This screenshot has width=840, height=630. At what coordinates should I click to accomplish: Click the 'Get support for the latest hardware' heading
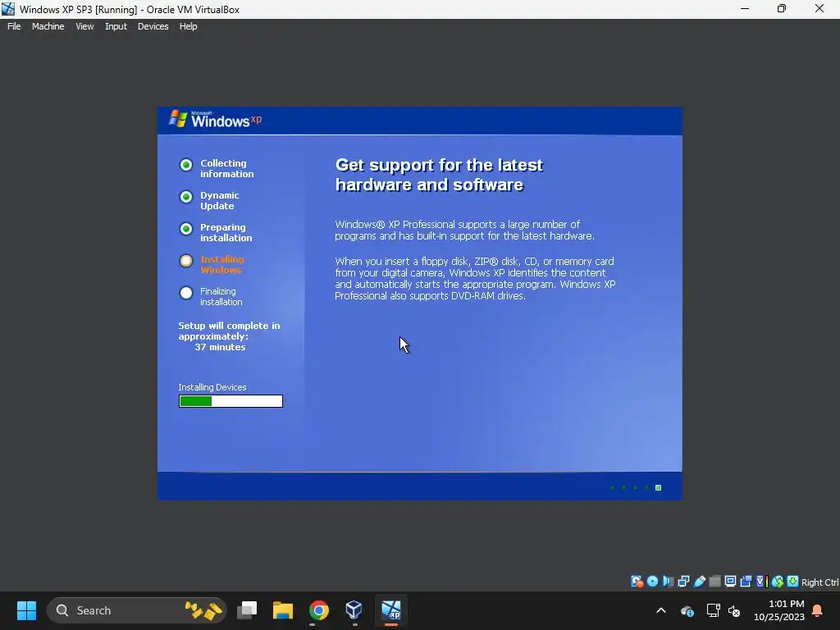pyautogui.click(x=439, y=175)
